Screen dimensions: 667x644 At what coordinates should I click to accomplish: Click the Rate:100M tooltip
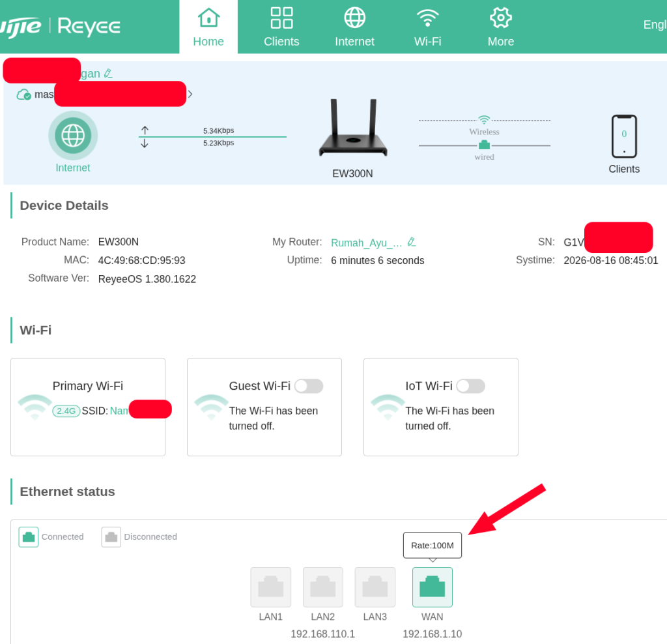(433, 546)
